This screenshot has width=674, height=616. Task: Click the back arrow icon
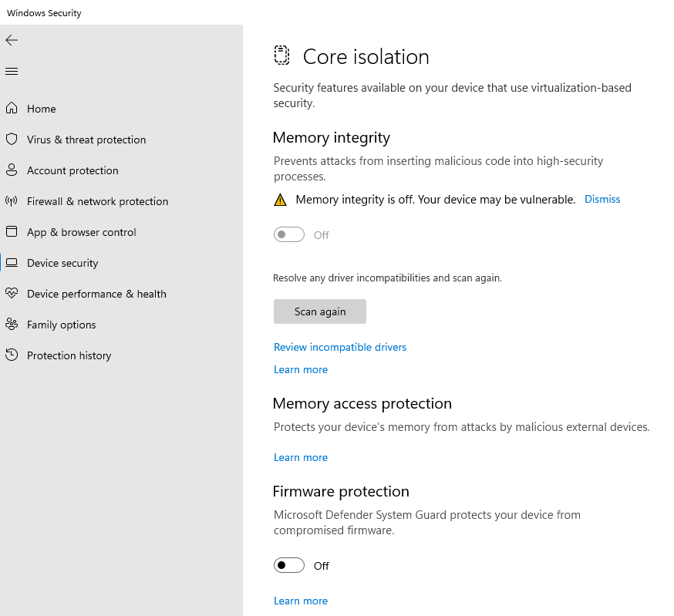tap(12, 40)
